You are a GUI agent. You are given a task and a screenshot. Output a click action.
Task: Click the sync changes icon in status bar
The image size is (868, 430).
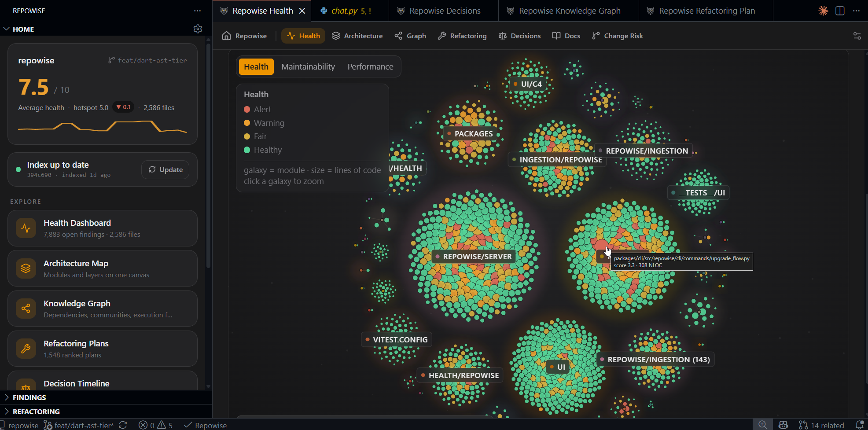[x=123, y=425]
